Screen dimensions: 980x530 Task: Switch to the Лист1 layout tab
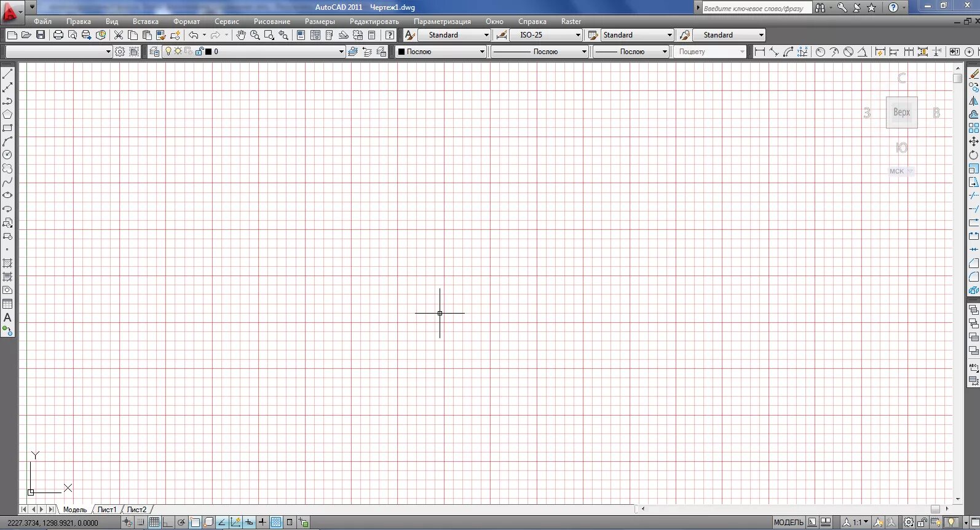(107, 510)
